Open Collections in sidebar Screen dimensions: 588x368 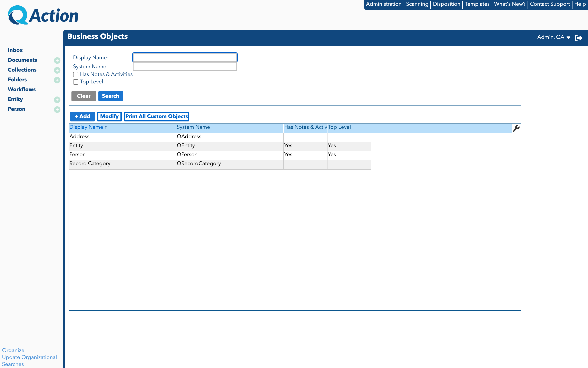point(22,70)
